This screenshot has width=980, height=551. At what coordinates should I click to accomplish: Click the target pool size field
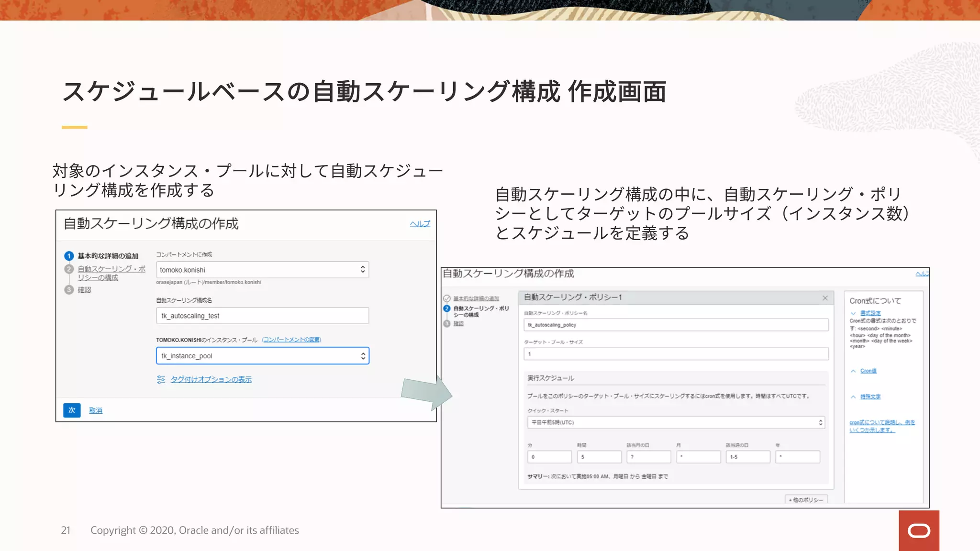coord(676,354)
